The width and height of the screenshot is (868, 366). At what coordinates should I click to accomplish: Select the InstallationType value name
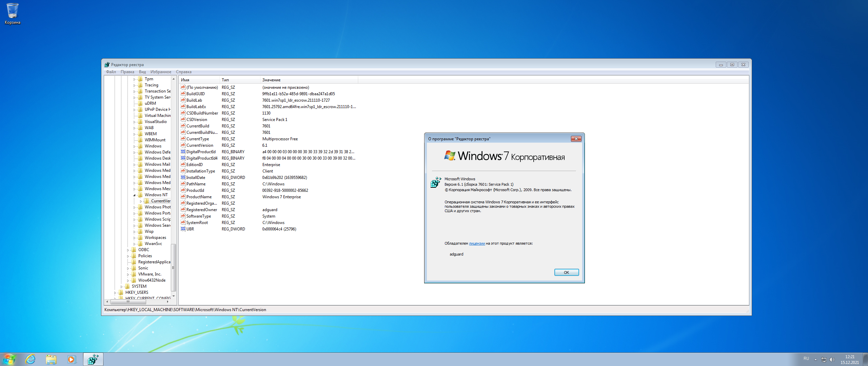(200, 171)
